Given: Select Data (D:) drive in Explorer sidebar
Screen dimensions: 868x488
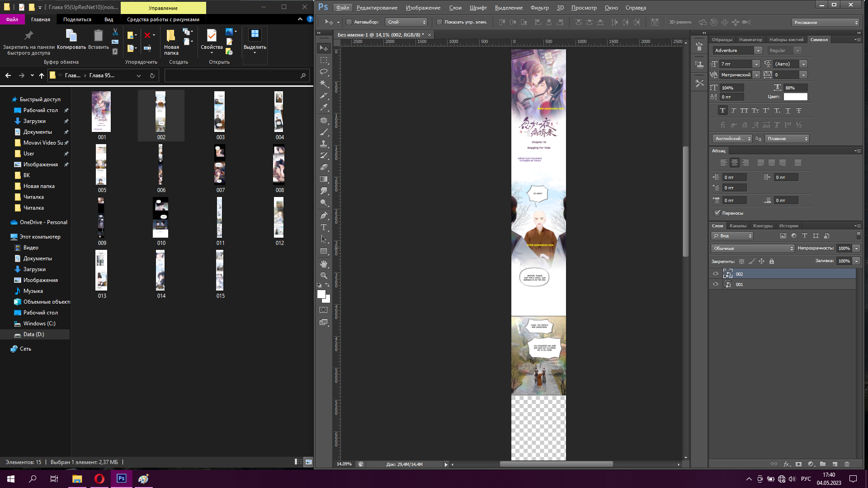Looking at the screenshot, I should (34, 334).
